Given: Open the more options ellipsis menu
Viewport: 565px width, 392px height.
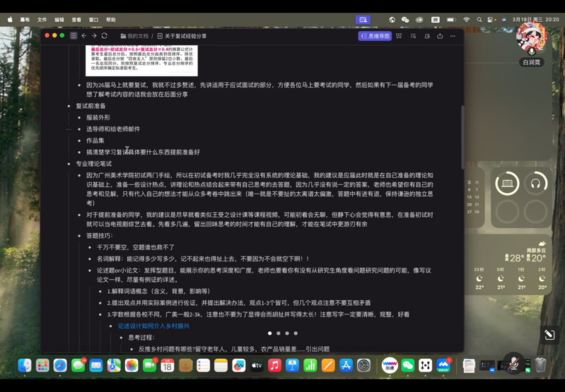Looking at the screenshot, I should pyautogui.click(x=453, y=36).
